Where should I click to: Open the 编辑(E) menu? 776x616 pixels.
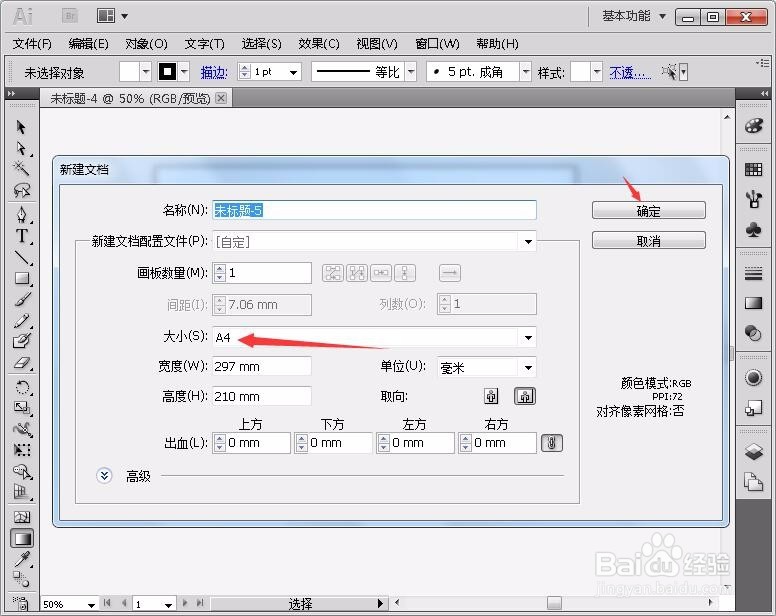coord(88,44)
